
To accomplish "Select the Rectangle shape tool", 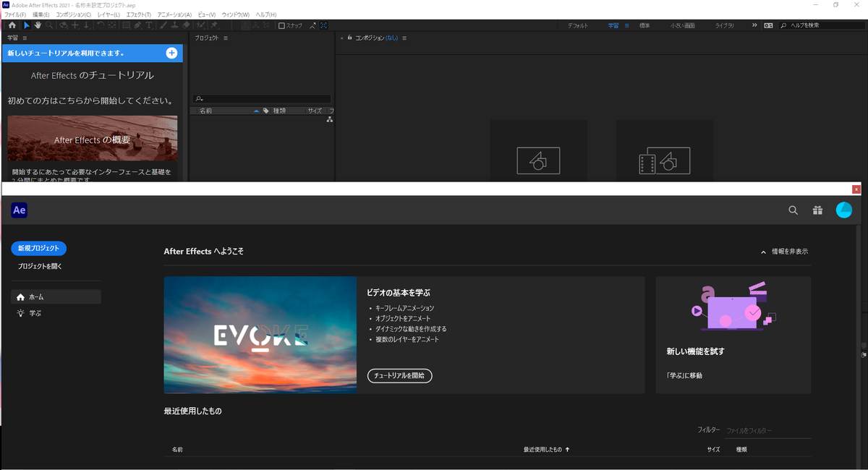I will click(126, 25).
